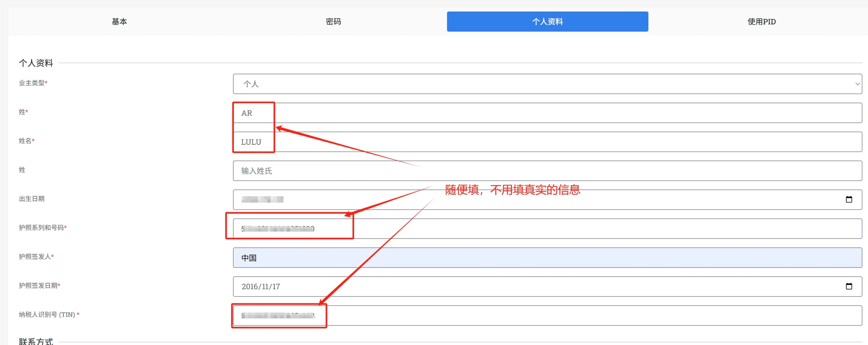The image size is (868, 345).
Task: Focus the 输入姓氏 placeholder field
Action: click(x=547, y=171)
